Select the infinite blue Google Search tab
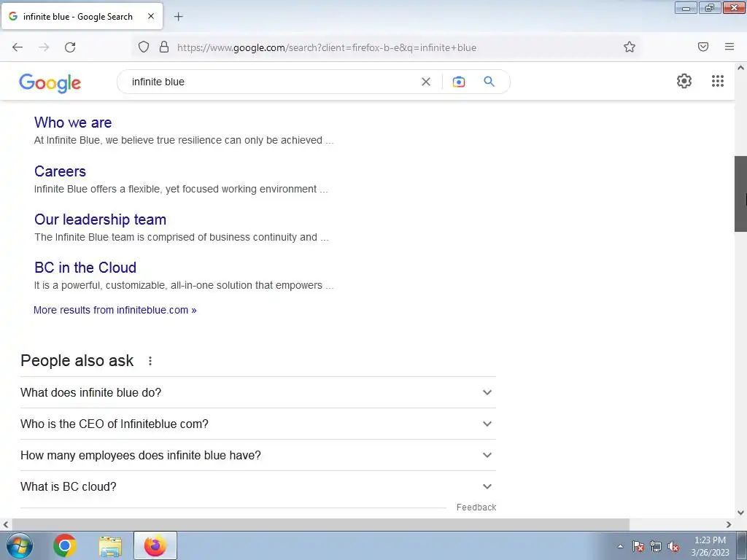Image resolution: width=747 pixels, height=560 pixels. [x=82, y=17]
